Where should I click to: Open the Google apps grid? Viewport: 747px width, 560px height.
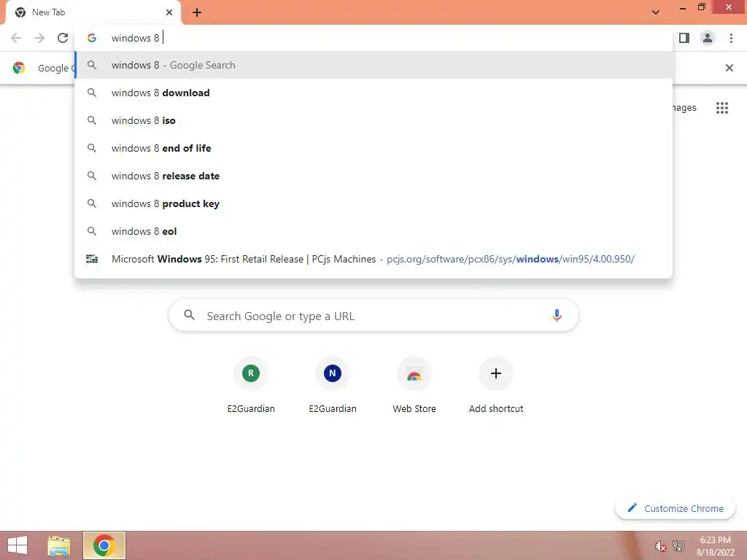pyautogui.click(x=721, y=108)
